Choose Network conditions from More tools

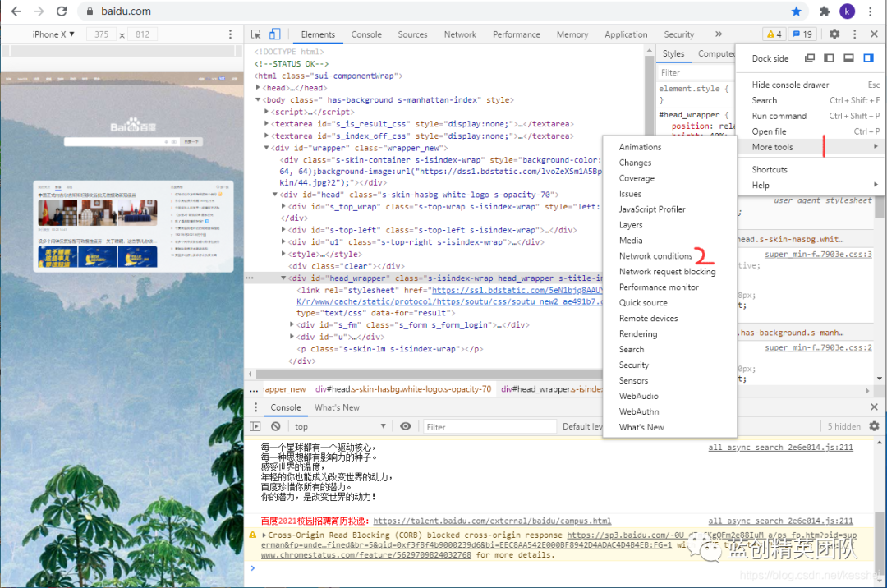click(x=655, y=256)
